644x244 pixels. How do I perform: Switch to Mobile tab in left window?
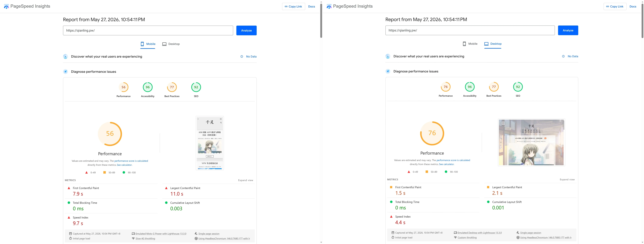tap(148, 44)
